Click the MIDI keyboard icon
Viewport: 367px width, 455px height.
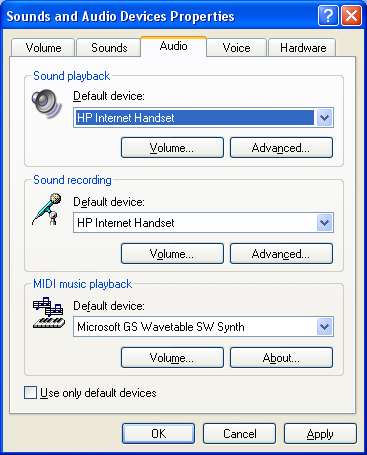49,313
